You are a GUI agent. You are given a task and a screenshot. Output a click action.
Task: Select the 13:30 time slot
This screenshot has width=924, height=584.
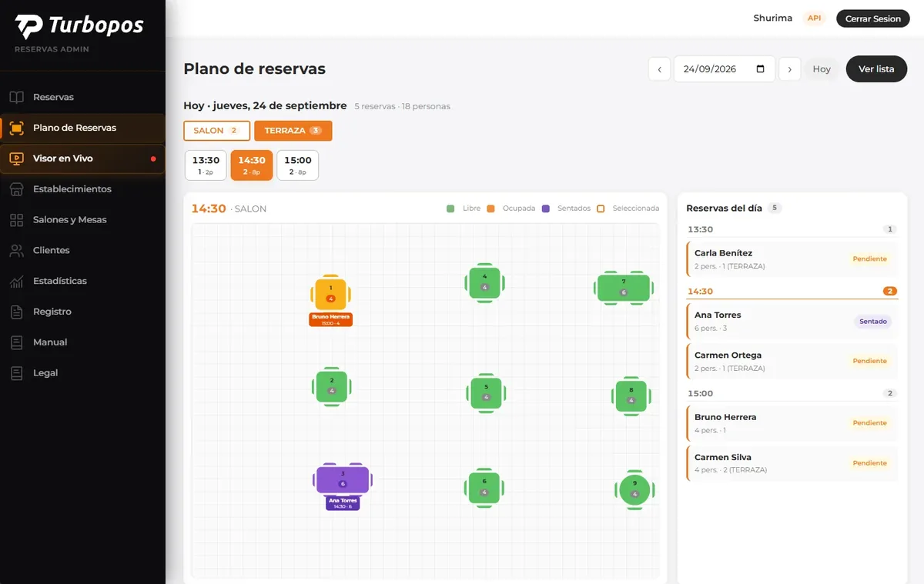(206, 165)
